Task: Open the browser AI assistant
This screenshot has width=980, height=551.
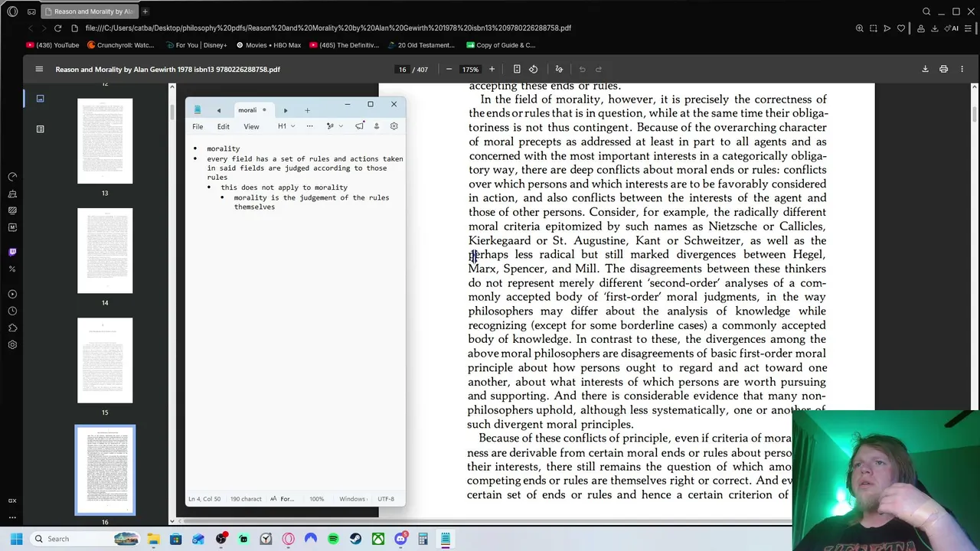Action: click(x=952, y=28)
